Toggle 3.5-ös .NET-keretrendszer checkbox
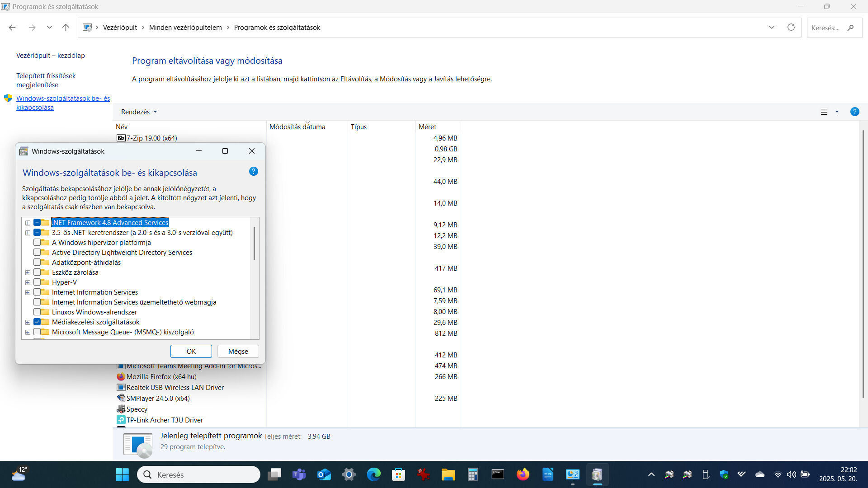 37,232
